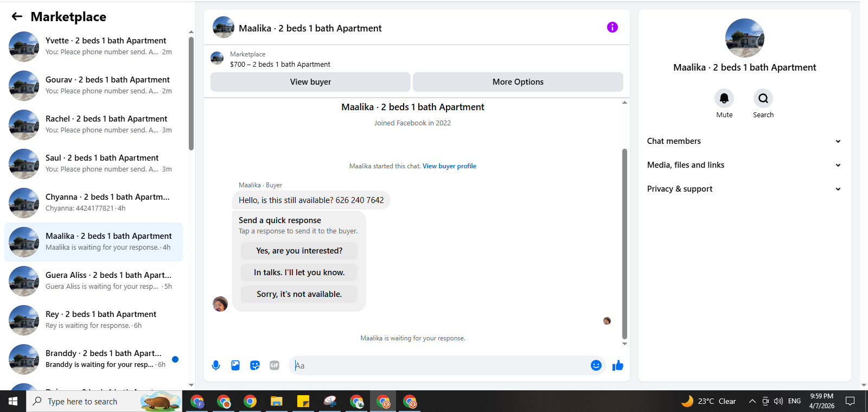The width and height of the screenshot is (868, 412).
Task: Click the small Marketplace listing thumbnail
Action: pyautogui.click(x=217, y=58)
